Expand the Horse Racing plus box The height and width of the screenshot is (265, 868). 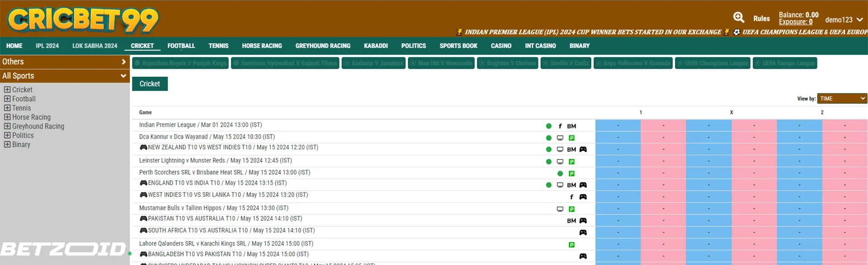coord(7,117)
